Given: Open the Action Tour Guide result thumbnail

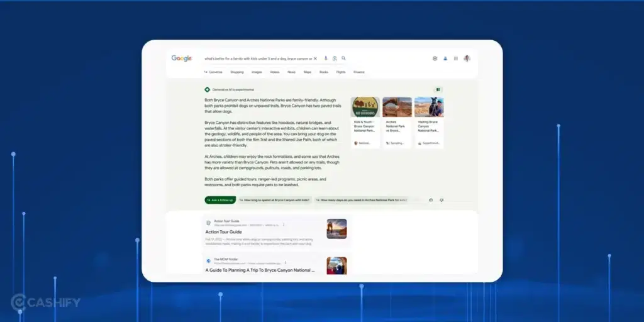Looking at the screenshot, I should click(337, 229).
